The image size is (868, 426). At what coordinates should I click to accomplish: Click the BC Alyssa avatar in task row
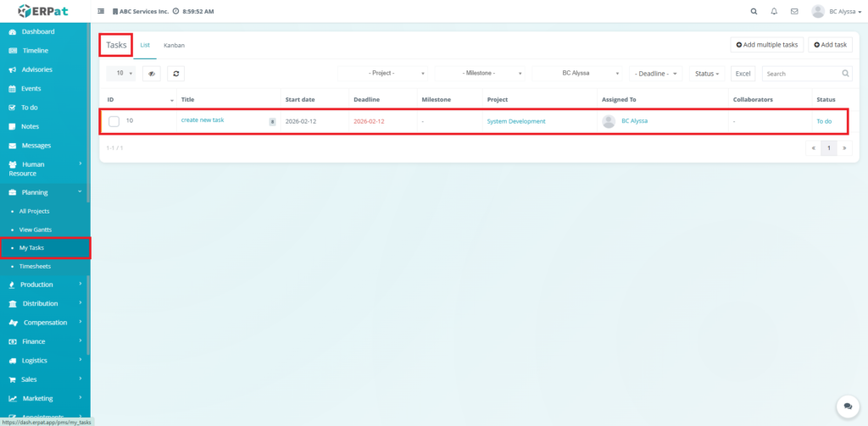click(609, 121)
